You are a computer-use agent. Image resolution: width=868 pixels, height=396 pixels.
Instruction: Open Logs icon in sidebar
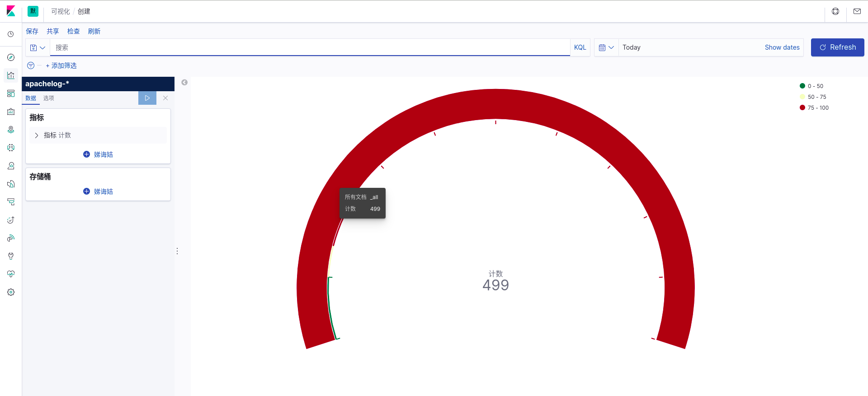(11, 184)
